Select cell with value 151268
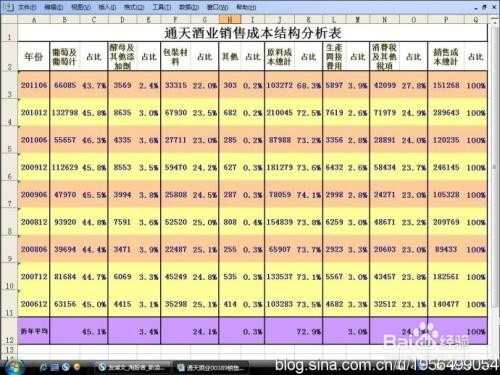 (x=446, y=85)
